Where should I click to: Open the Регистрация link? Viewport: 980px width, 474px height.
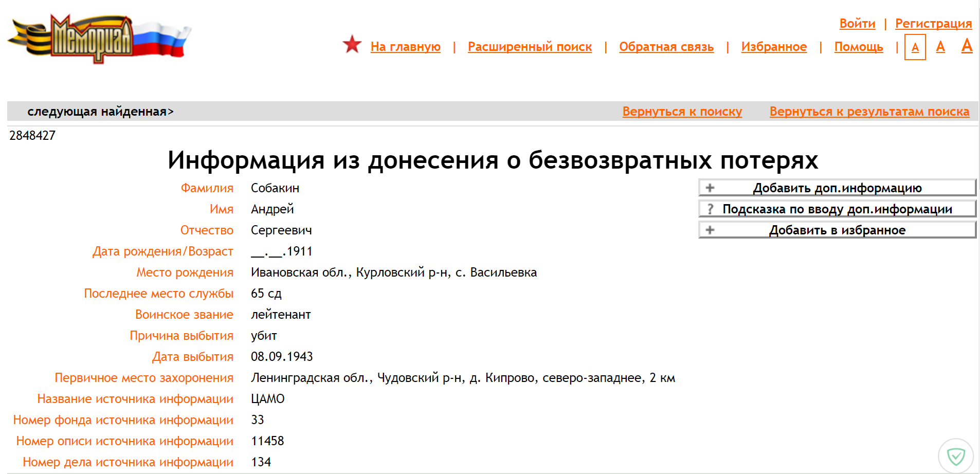click(933, 24)
